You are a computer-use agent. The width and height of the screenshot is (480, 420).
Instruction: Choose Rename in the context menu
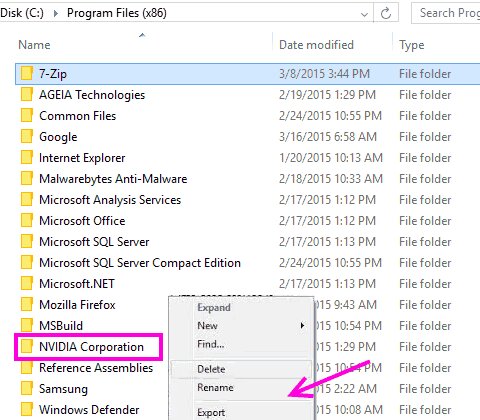pyautogui.click(x=215, y=387)
